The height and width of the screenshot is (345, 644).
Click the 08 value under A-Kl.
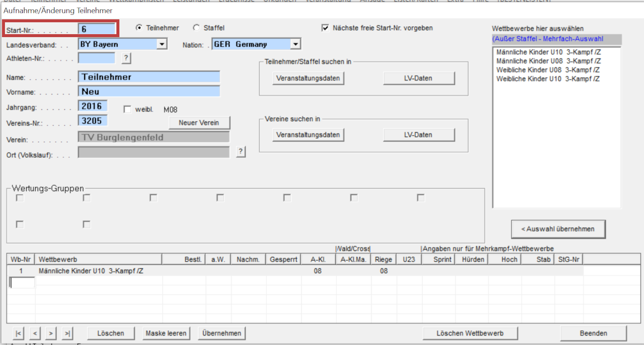click(319, 271)
